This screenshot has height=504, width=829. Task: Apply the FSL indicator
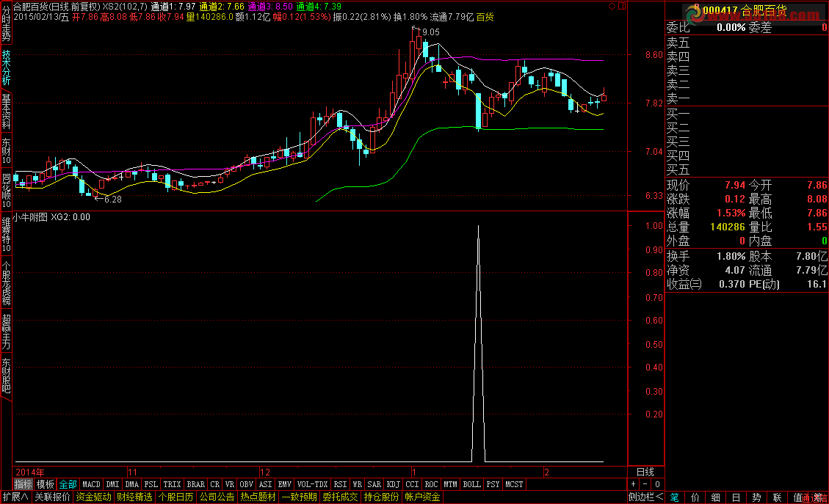point(151,484)
